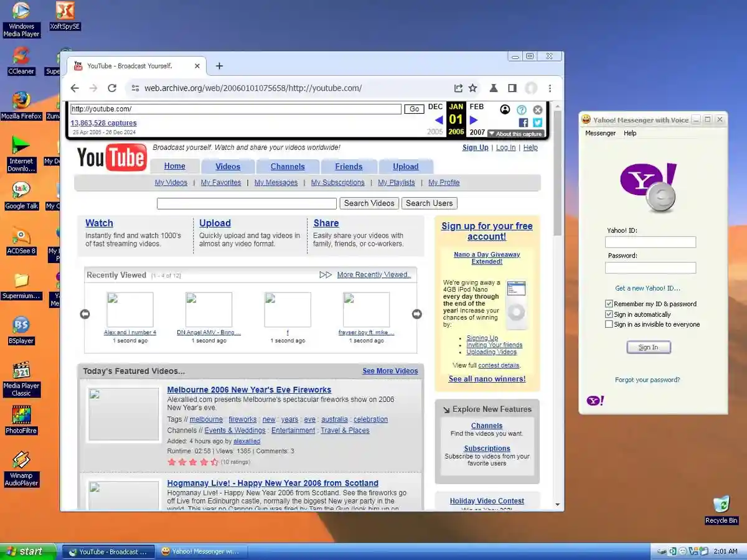Click the browser back arrow
The height and width of the screenshot is (560, 747).
[75, 88]
